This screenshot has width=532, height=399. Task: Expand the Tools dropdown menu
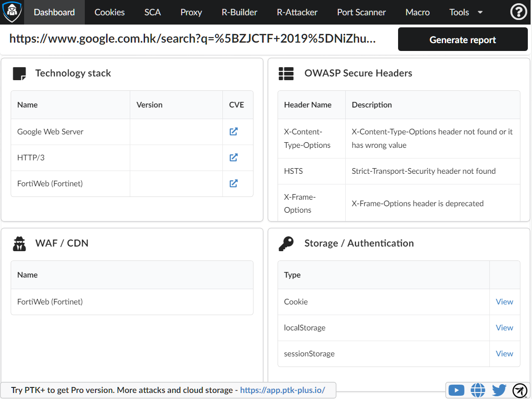pos(466,13)
